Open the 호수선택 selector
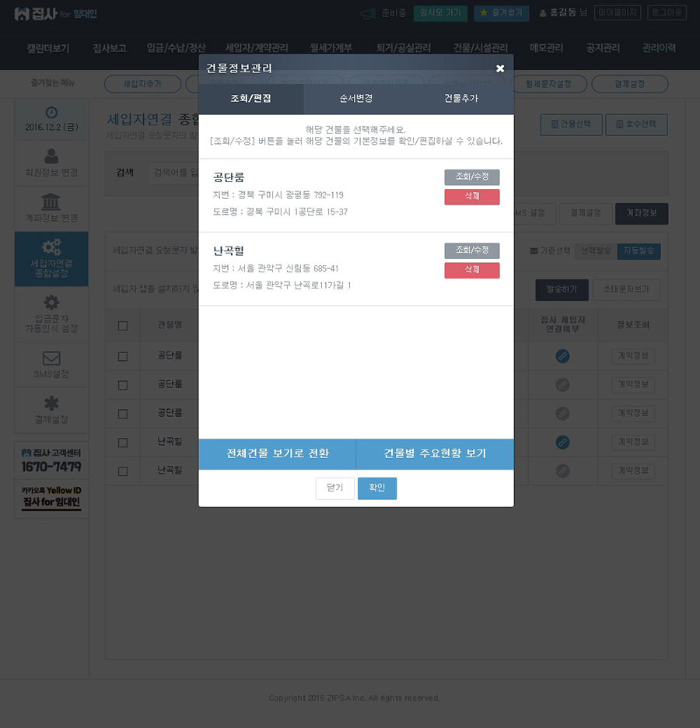 point(636,124)
